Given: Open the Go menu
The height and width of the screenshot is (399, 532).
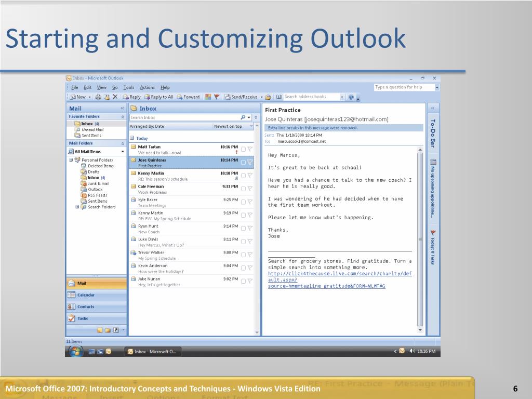Looking at the screenshot, I should tap(115, 87).
